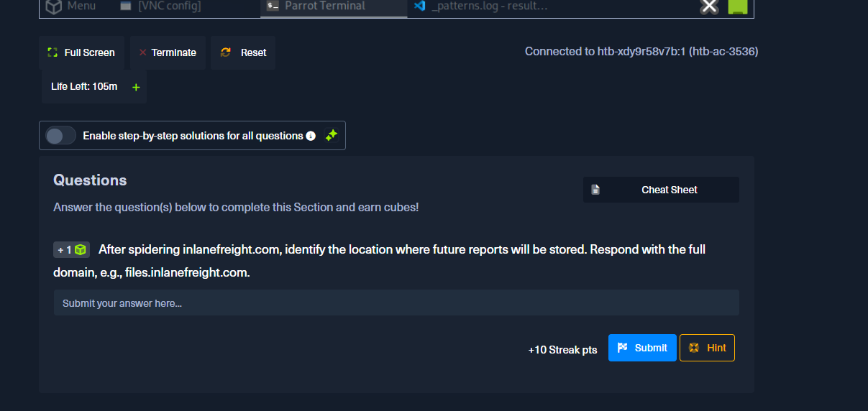Click the white X icon in top panel

(709, 6)
